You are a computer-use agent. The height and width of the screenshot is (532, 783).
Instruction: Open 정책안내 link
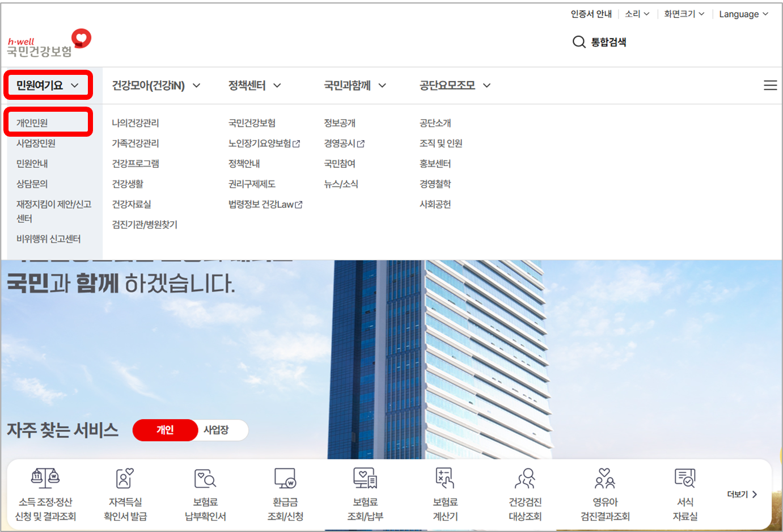[x=244, y=164]
